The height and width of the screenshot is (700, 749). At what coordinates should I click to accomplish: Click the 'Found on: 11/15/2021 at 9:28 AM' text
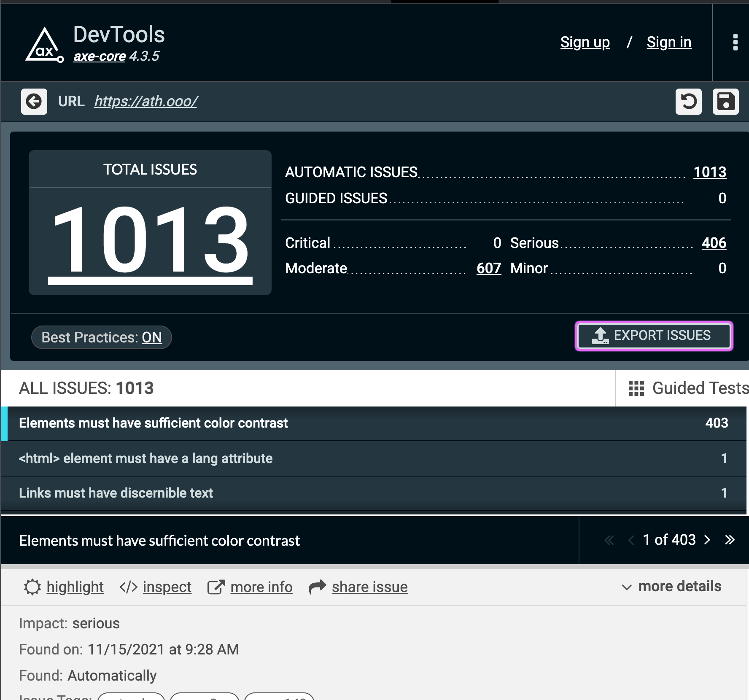pos(129,649)
